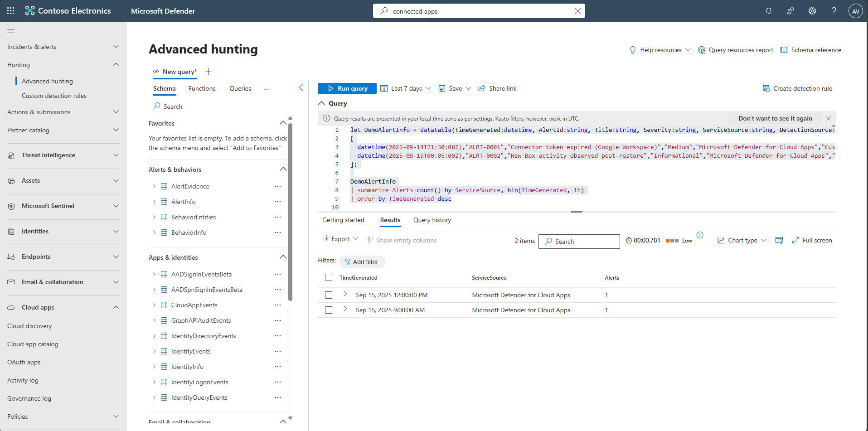The image size is (868, 431).
Task: Check the Sep 15 12:00:00 PM row
Action: coord(329,295)
